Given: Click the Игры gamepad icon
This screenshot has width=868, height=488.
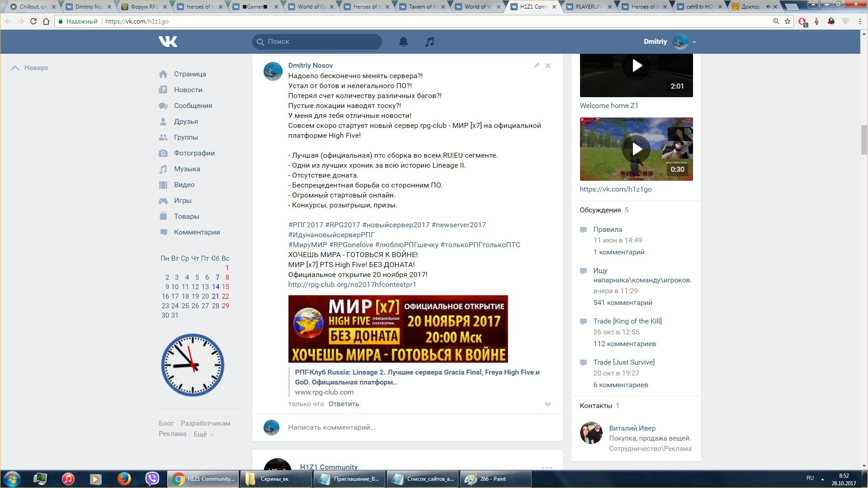Looking at the screenshot, I should coord(163,201).
